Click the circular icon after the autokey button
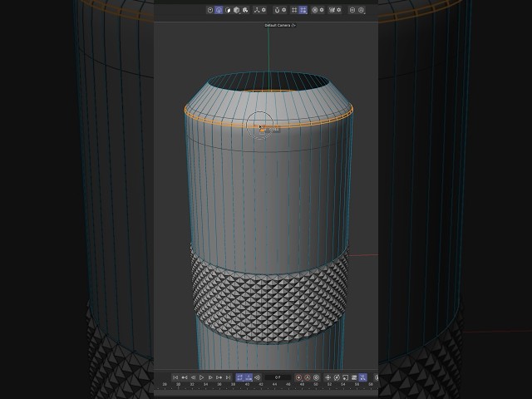The height and width of the screenshot is (399, 532). [316, 377]
